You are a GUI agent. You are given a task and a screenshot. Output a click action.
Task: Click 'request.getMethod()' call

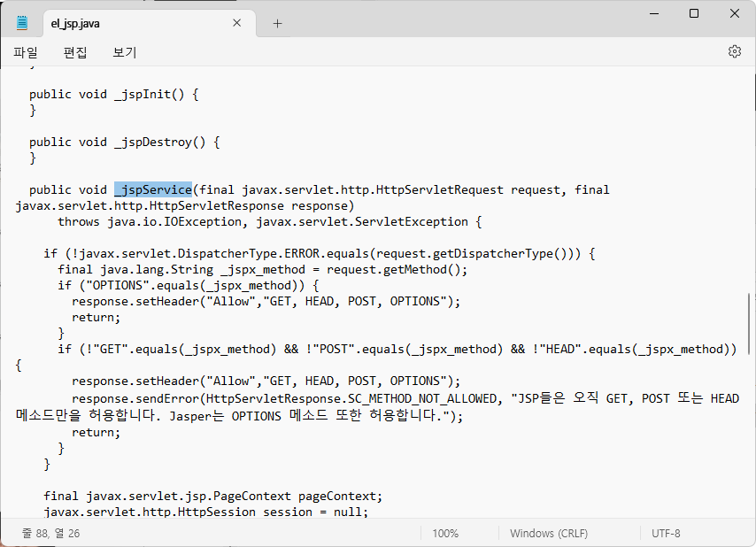[x=397, y=269]
